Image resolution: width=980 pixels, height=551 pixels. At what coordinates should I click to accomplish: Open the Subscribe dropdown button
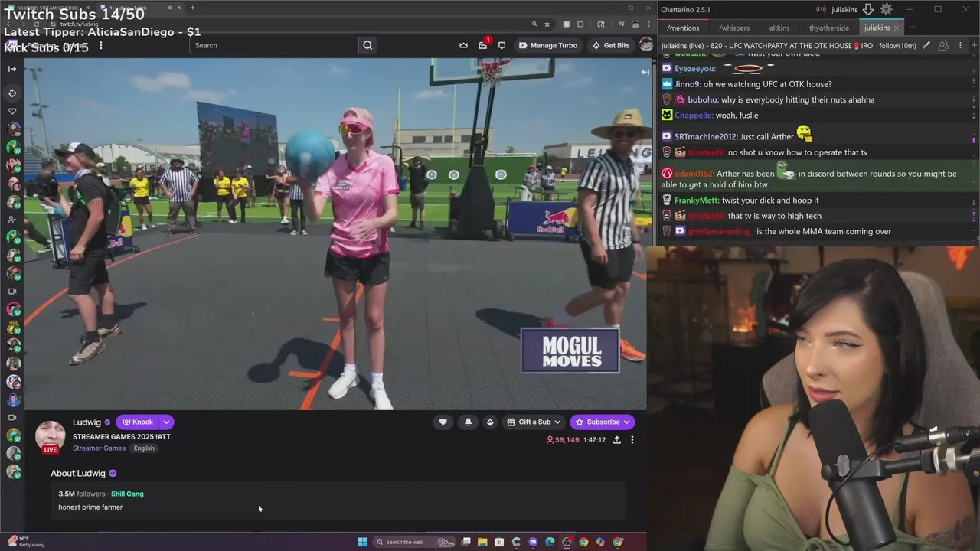603,422
